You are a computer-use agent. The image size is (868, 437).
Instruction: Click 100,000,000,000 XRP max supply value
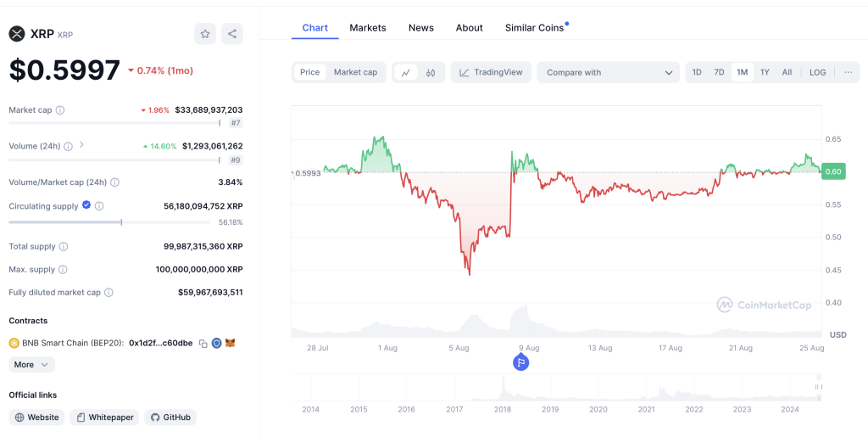click(199, 270)
